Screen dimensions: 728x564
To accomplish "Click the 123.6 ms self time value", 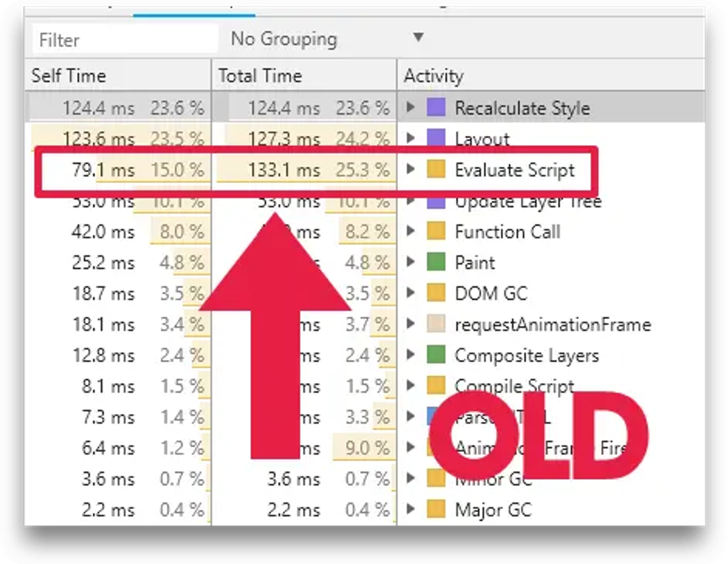I will [98, 139].
